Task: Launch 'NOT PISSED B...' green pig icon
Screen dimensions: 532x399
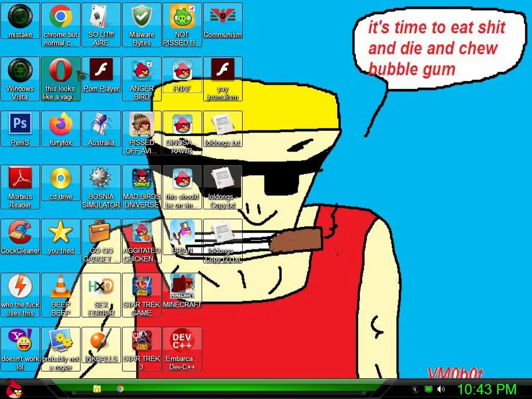Action: pos(182,25)
